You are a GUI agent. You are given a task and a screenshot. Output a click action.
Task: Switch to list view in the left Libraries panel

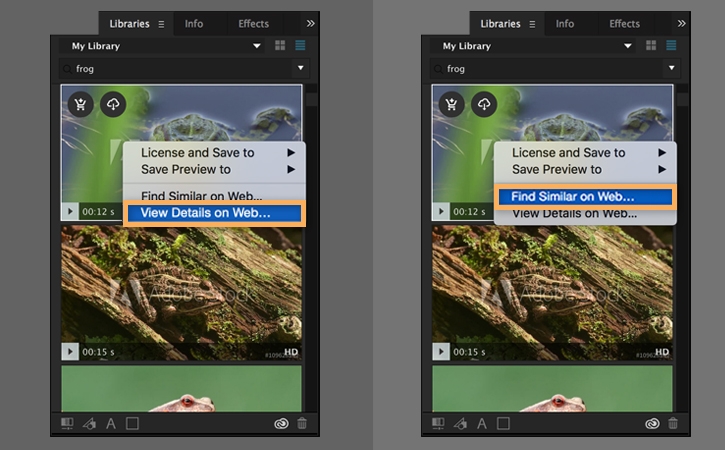tap(300, 46)
